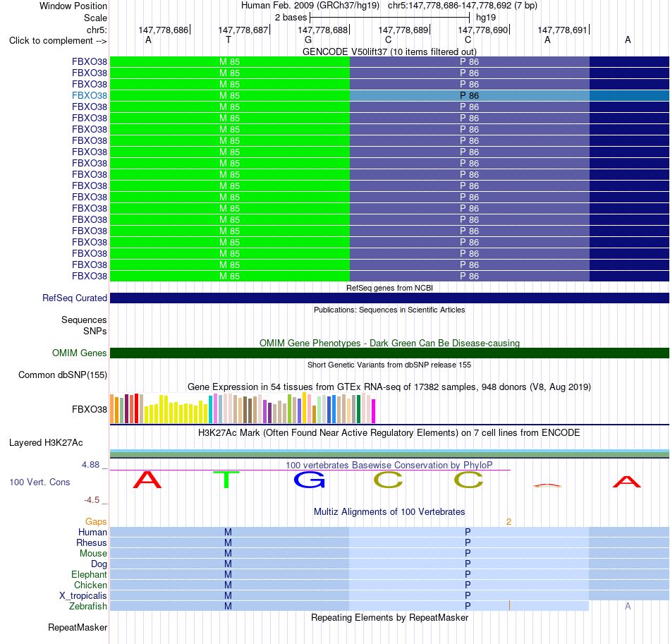This screenshot has height=644, width=670.
Task: Click the black FBXO38 label beside GTEx bars
Action: click(x=90, y=409)
